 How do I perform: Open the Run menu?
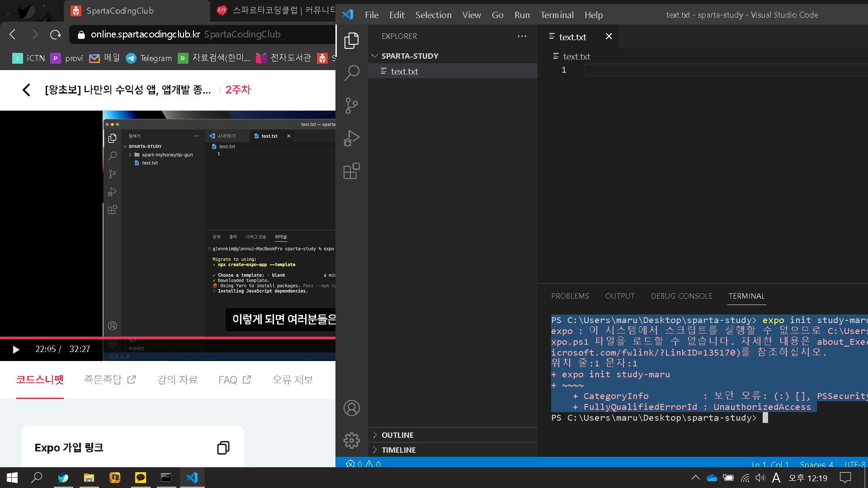coord(522,15)
